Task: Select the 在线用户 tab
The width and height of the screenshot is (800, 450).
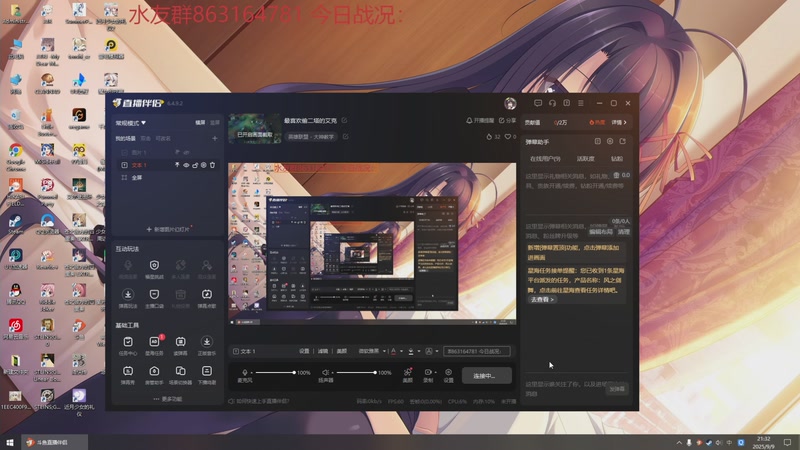Action: 545,159
